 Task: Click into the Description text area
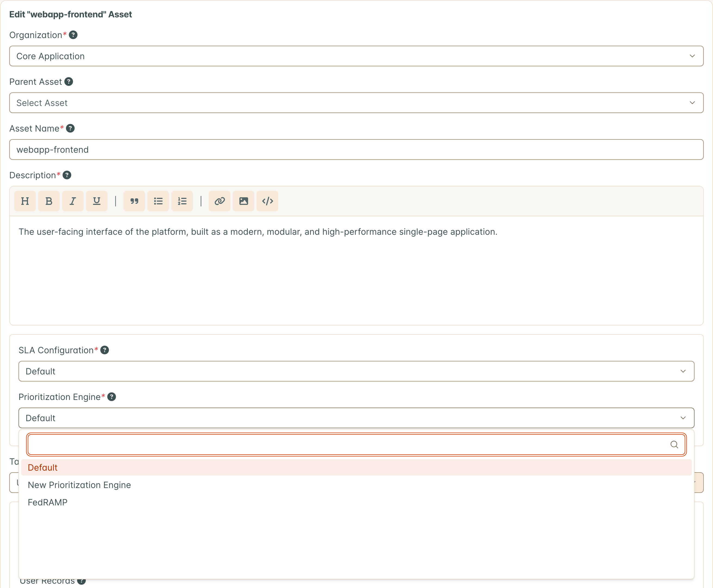356,270
